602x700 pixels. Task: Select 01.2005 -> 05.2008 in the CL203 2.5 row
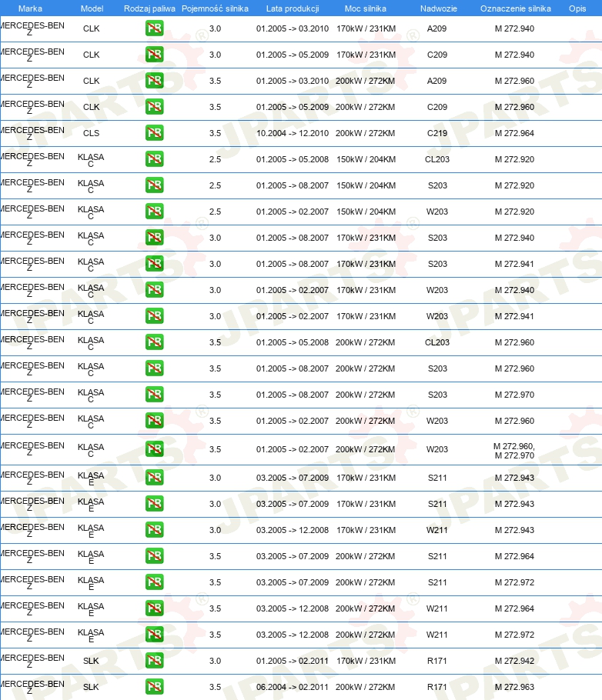(293, 159)
